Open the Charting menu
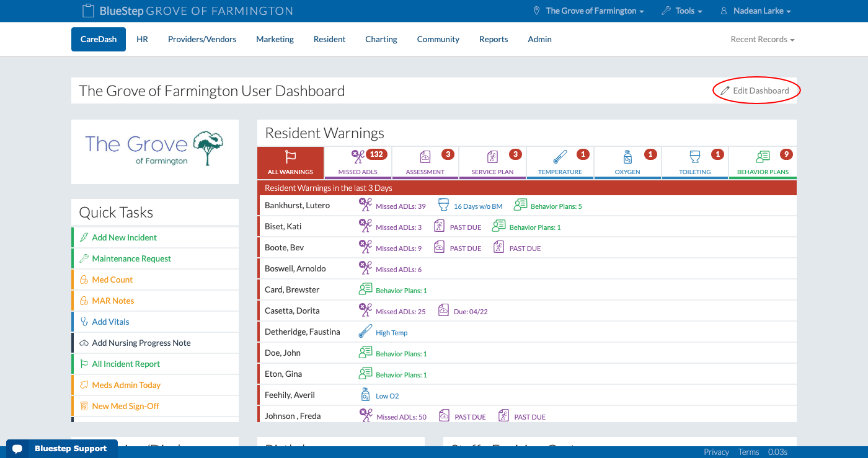The width and height of the screenshot is (868, 458). tap(381, 39)
